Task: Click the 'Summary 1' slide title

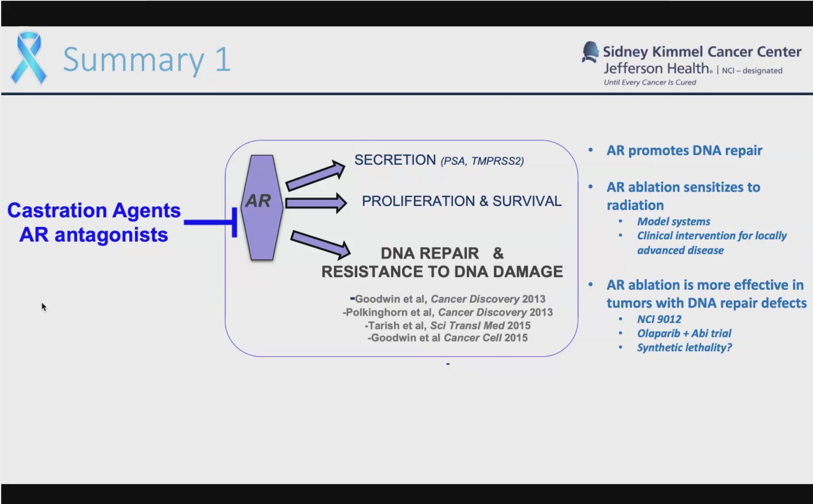Action: [x=147, y=60]
